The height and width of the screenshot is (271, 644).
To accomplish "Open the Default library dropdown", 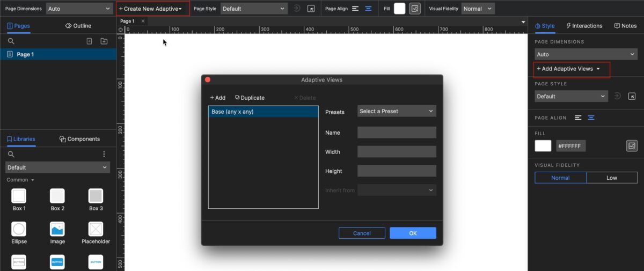I will coord(57,167).
